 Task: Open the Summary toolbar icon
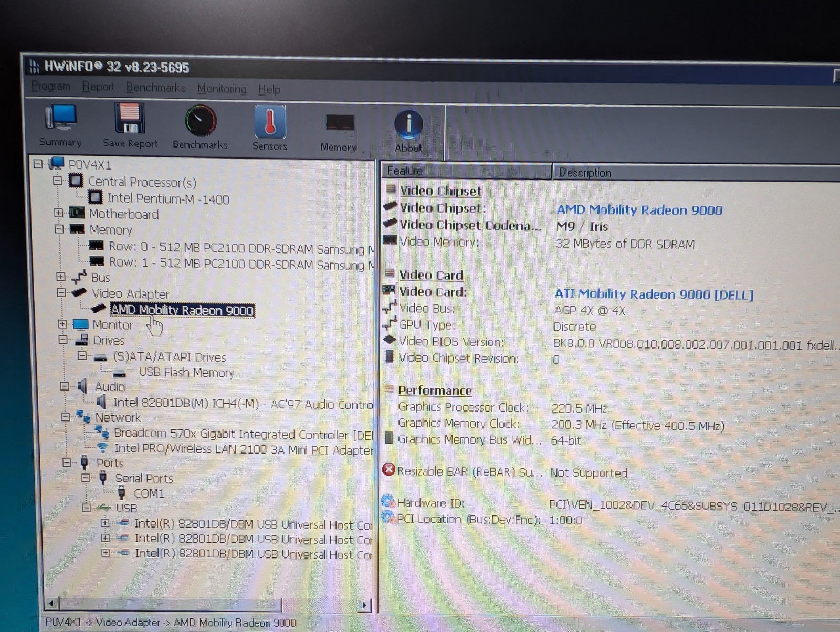click(60, 118)
